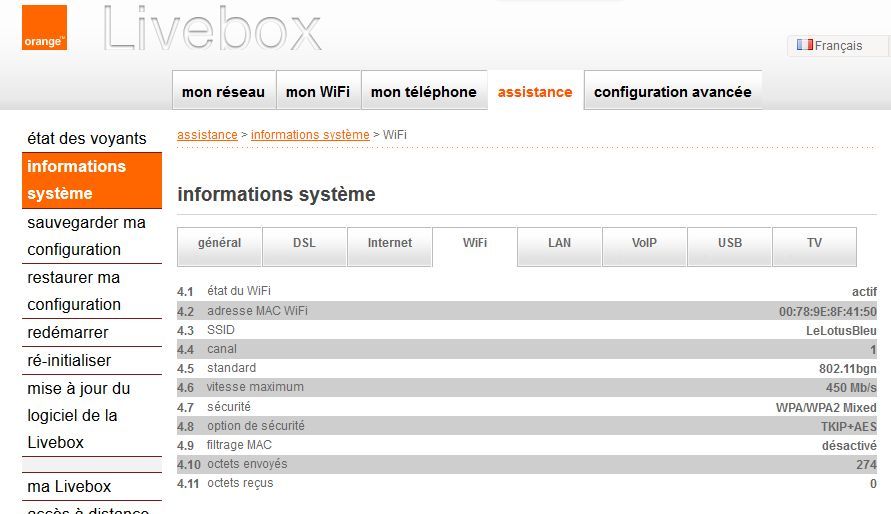The height and width of the screenshot is (514, 891).
Task: Open the mon réseau menu
Action: tap(223, 92)
